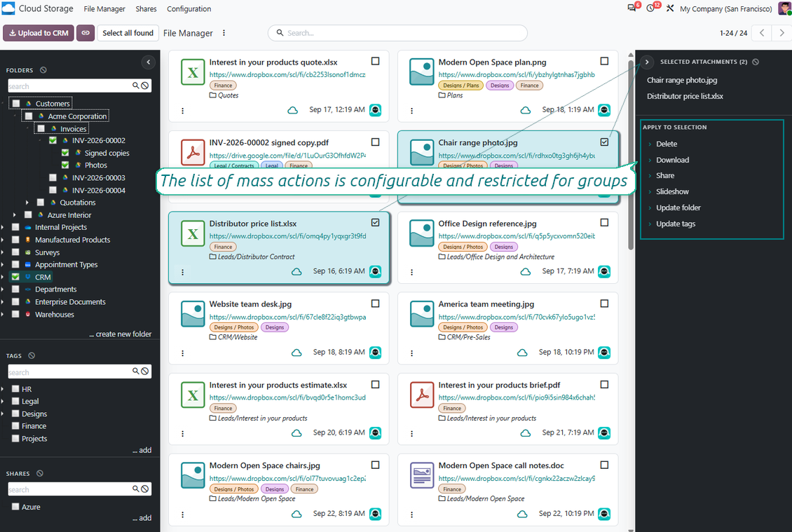Go to next page arrow
Screen dimensions: 792x532
(x=781, y=33)
